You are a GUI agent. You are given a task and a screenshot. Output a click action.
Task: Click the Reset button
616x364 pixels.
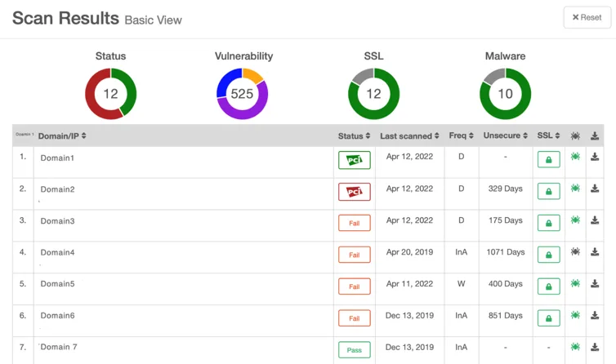pyautogui.click(x=587, y=17)
